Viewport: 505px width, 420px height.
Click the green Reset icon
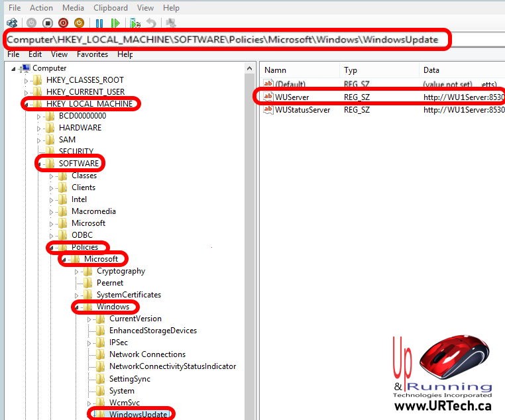(115, 23)
